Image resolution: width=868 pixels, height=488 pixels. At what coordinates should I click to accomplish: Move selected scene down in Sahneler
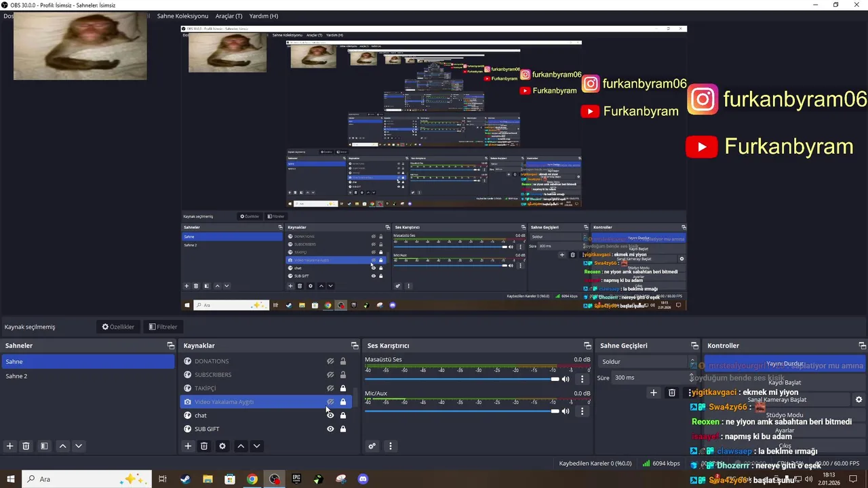[x=79, y=446]
